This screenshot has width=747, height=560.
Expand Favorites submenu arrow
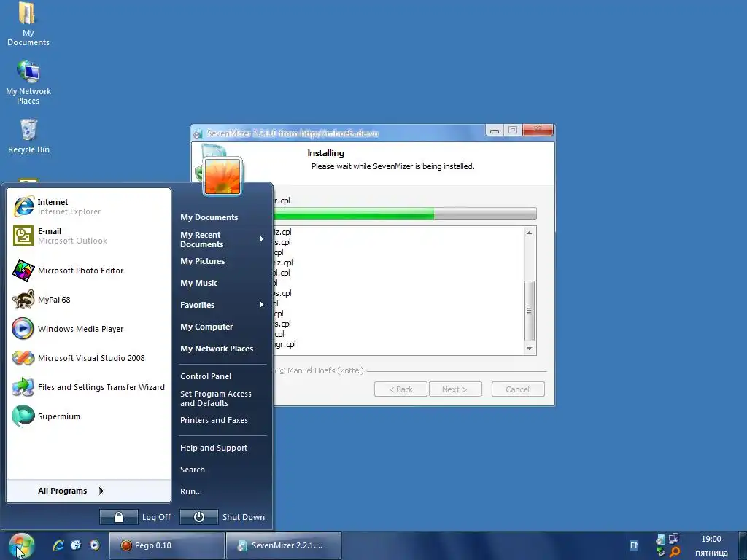tap(262, 304)
